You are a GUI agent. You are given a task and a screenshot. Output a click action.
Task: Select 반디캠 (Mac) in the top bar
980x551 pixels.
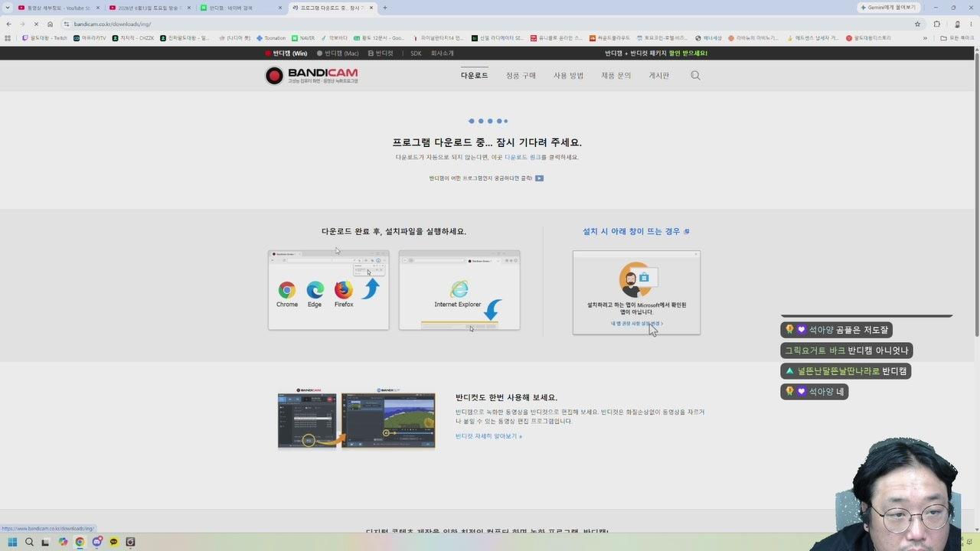click(x=338, y=54)
